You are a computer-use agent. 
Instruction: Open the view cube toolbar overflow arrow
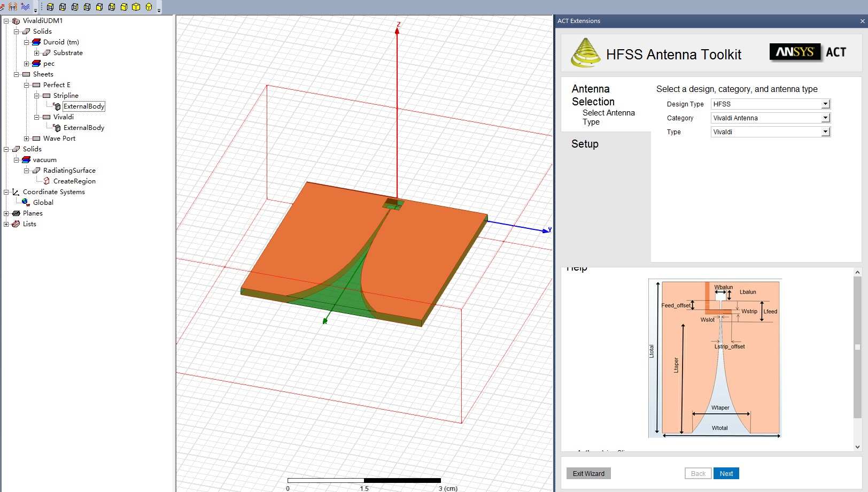(159, 10)
